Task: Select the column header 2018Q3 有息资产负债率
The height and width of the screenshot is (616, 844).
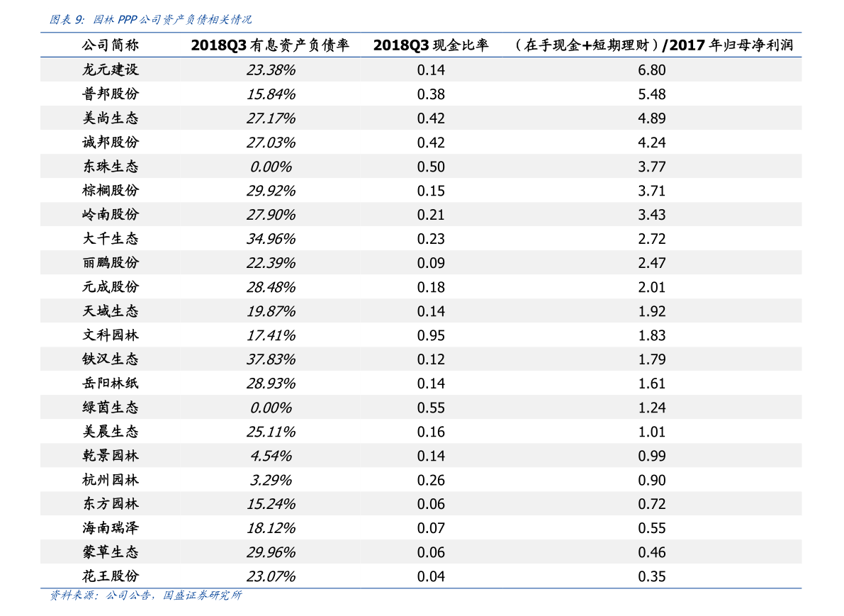Action: point(270,45)
